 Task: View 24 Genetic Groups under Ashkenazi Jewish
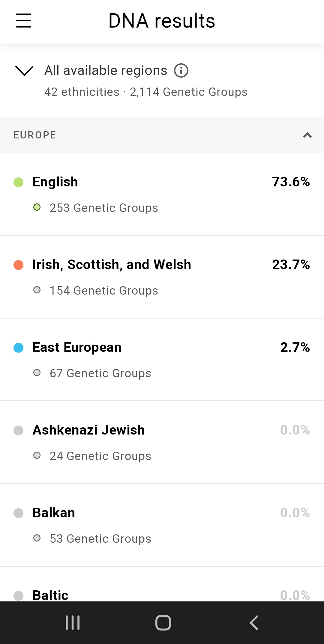click(x=100, y=456)
